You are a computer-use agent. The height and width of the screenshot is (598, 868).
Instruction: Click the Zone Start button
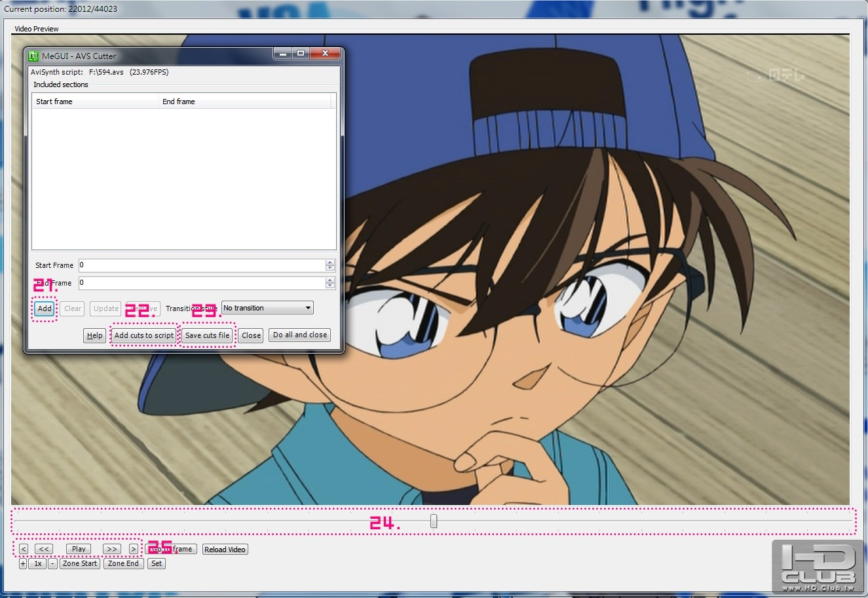[80, 563]
